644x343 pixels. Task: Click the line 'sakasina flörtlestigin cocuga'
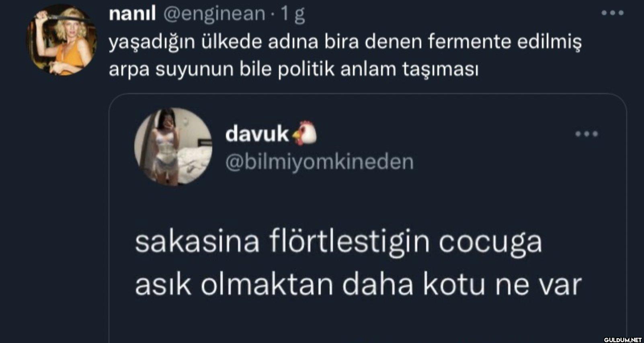click(338, 243)
